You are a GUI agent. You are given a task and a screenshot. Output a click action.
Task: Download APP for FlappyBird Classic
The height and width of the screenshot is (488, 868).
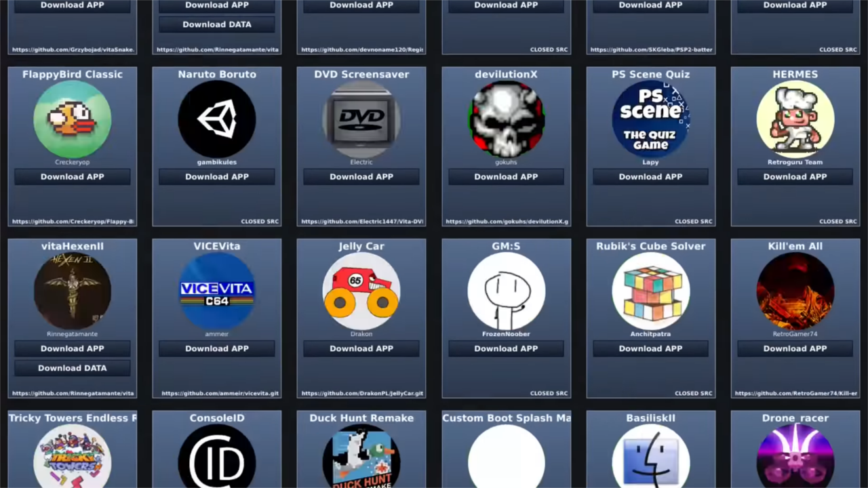(x=72, y=177)
